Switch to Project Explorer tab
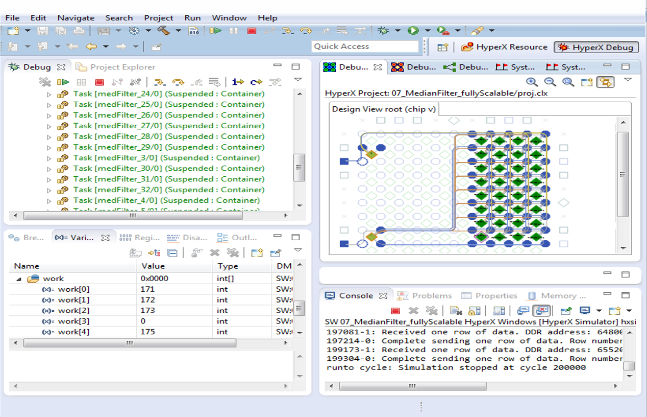Viewport: 647px width, 417px height. coord(116,67)
